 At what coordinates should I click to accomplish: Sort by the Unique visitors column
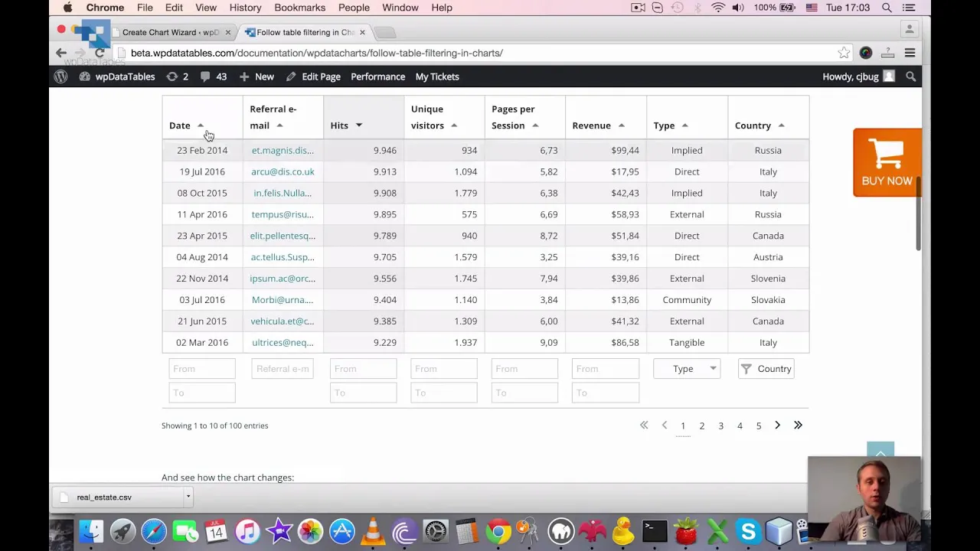click(x=444, y=117)
